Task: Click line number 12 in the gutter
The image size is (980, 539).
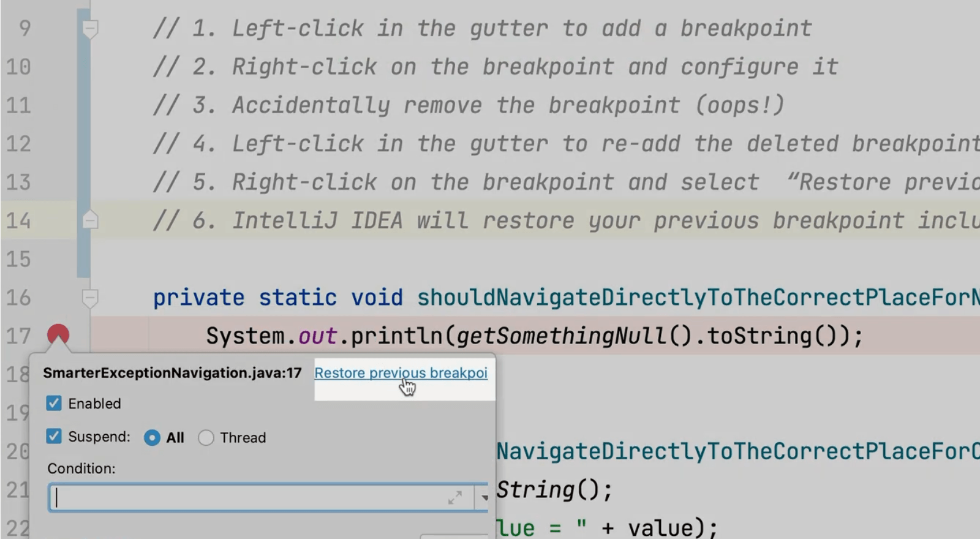Action: click(18, 144)
